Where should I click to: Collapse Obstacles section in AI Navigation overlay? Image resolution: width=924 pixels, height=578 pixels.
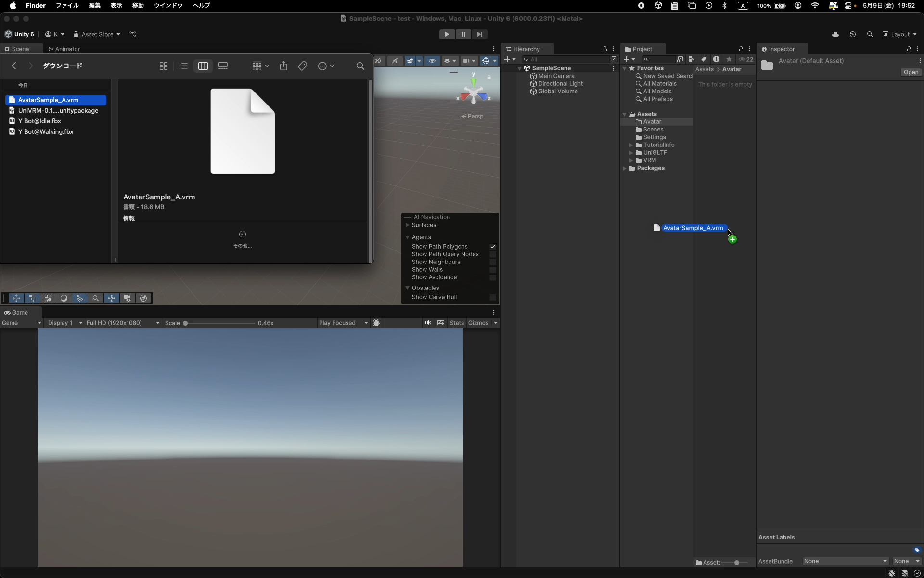click(x=408, y=288)
